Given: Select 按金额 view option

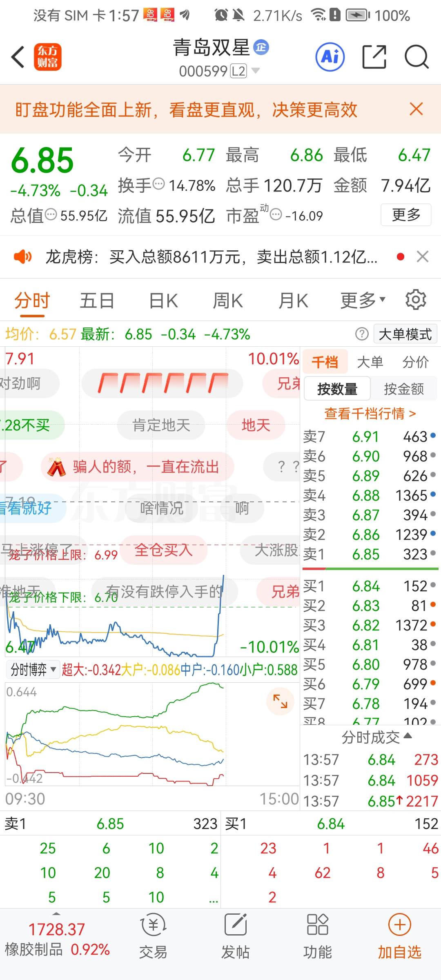Looking at the screenshot, I should tap(404, 389).
